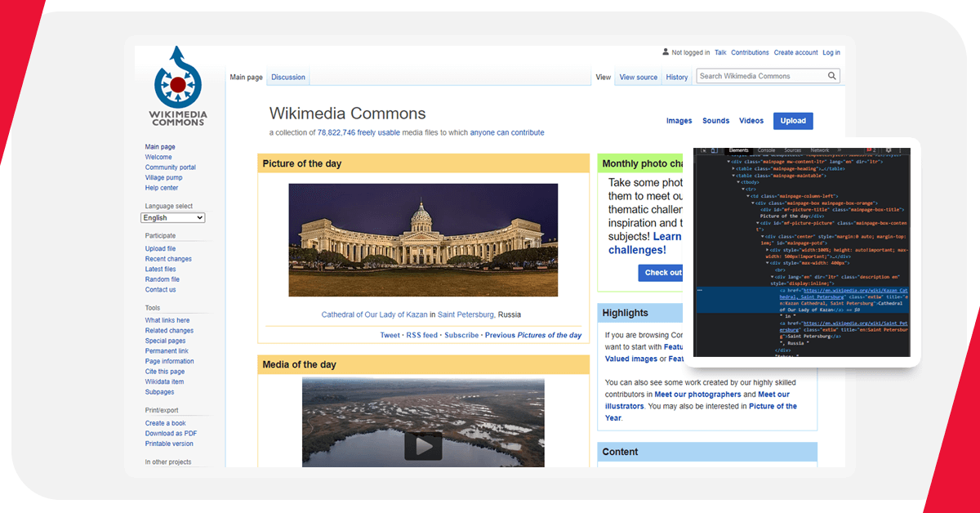Image resolution: width=980 pixels, height=513 pixels.
Task: Collapse the mainpage-maintable table node
Action: pyautogui.click(x=733, y=176)
